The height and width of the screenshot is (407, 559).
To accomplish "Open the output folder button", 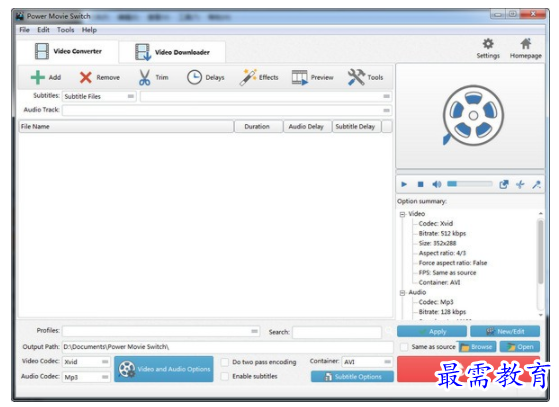I will click(x=520, y=347).
